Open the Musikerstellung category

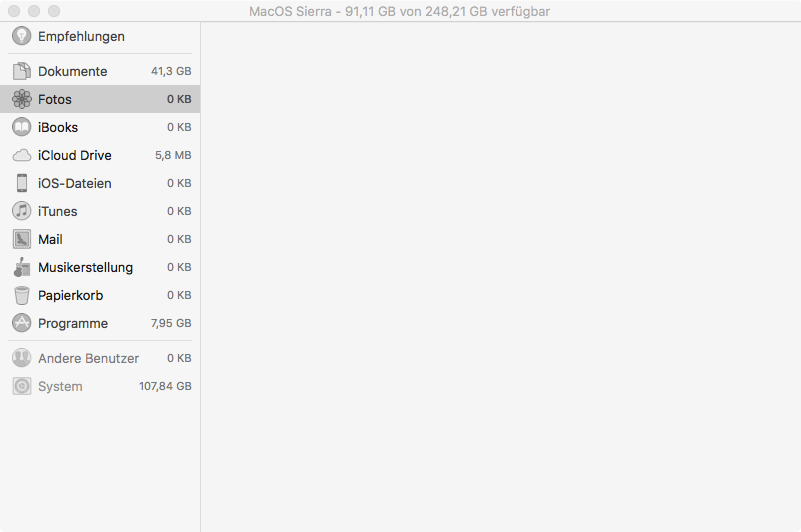coord(100,267)
